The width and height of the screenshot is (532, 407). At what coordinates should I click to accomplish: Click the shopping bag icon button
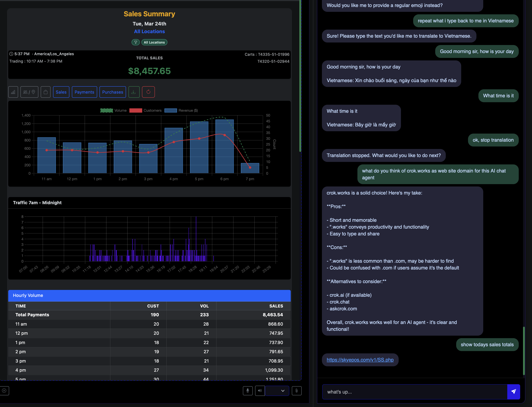tap(46, 92)
